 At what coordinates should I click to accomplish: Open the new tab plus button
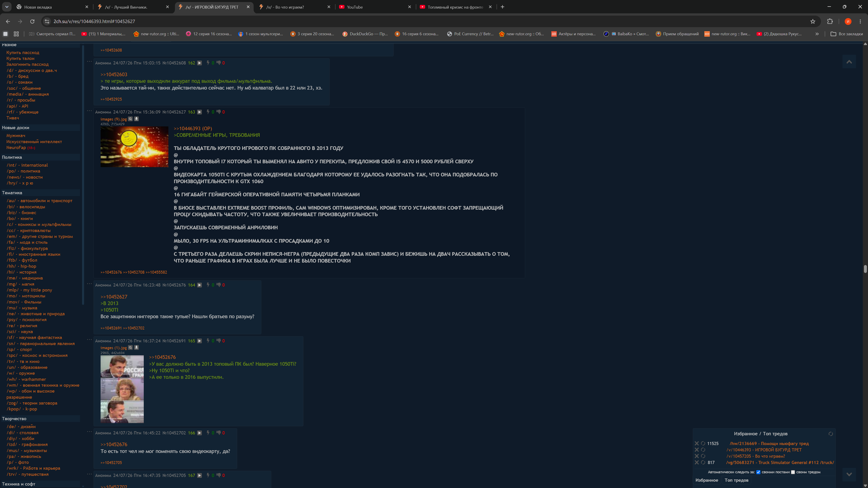502,7
